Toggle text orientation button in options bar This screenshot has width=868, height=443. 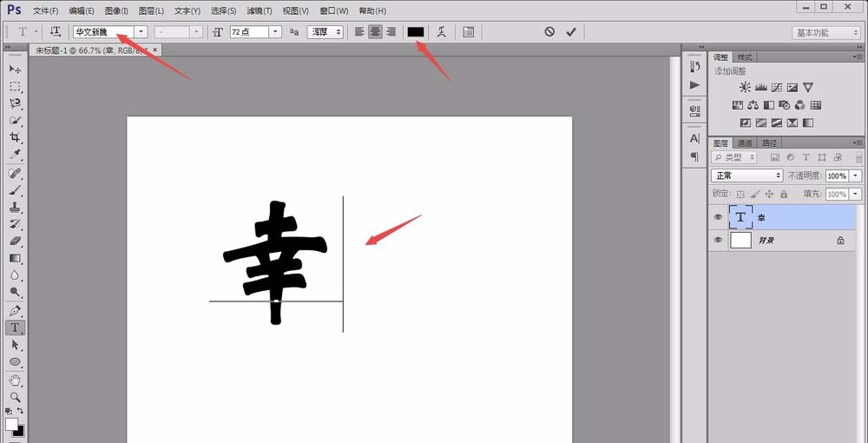coord(56,32)
